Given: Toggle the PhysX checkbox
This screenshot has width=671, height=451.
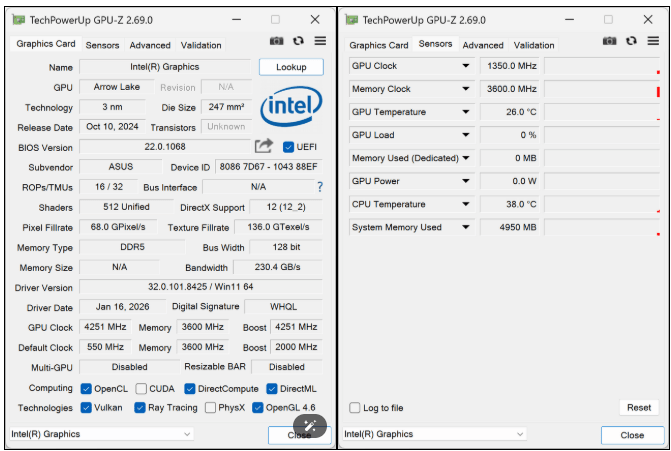Looking at the screenshot, I should 210,407.
